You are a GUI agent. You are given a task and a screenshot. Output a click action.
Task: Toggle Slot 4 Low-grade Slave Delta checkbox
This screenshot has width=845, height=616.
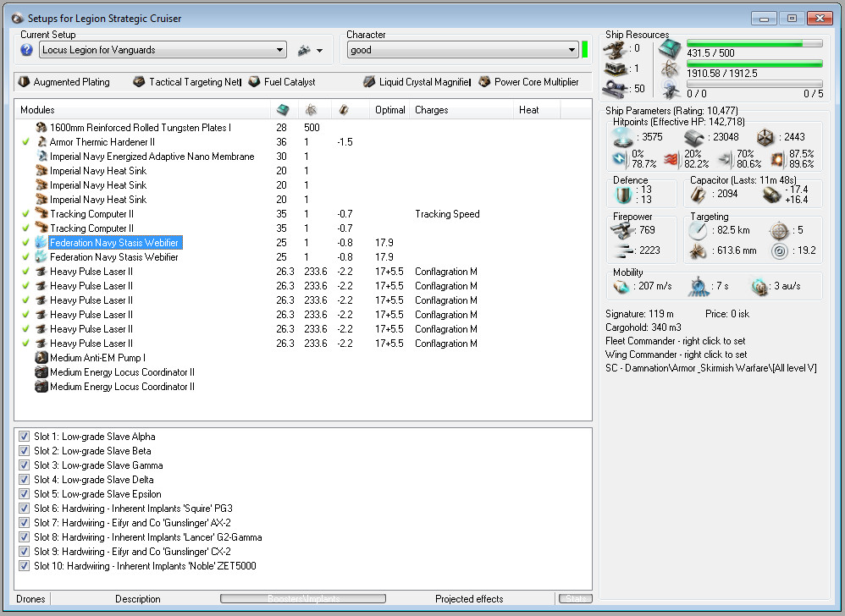point(24,479)
